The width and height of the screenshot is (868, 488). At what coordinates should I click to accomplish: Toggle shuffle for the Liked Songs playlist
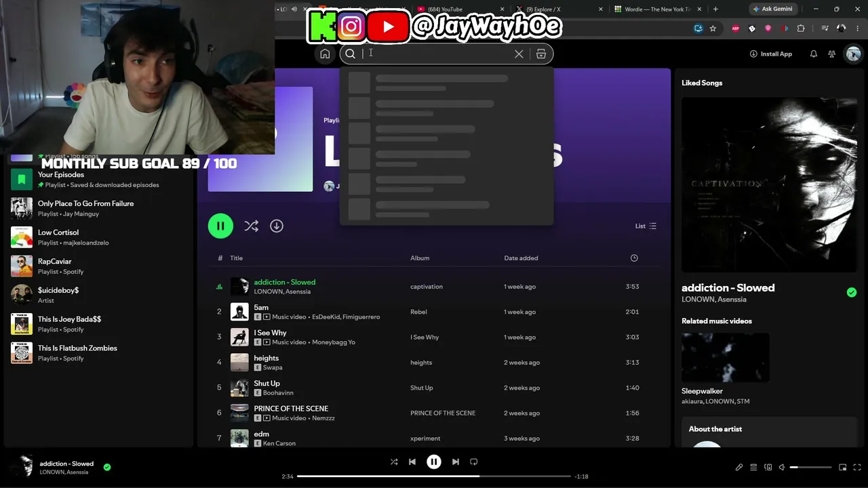click(x=252, y=226)
